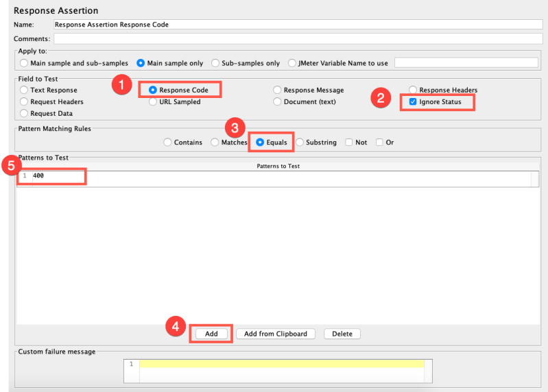Click the Delete pattern button
Viewport: 548px width, 392px height.
342,334
